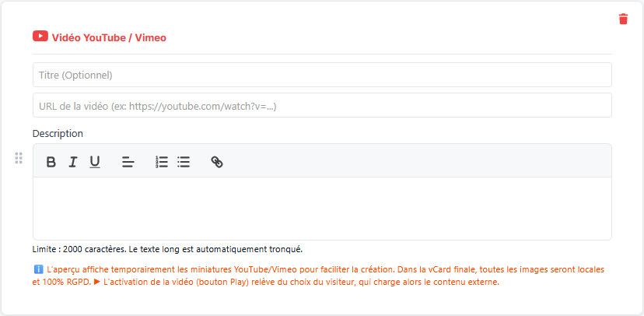Click inside the Description text area
644x316 pixels.
(322, 209)
